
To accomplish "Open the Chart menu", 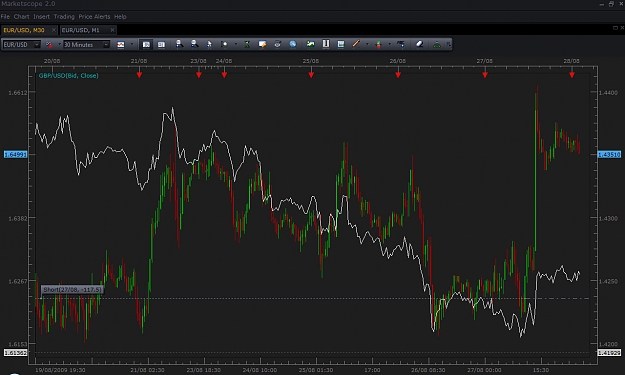I will point(22,17).
